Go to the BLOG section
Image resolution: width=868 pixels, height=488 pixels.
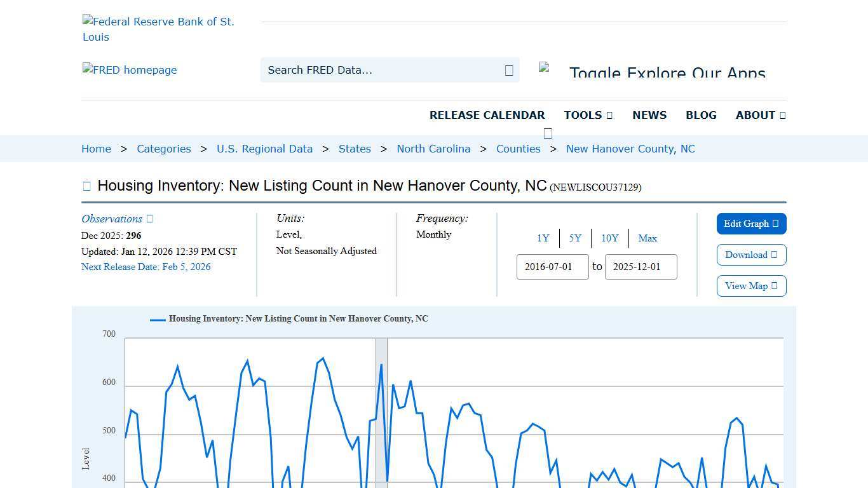701,115
